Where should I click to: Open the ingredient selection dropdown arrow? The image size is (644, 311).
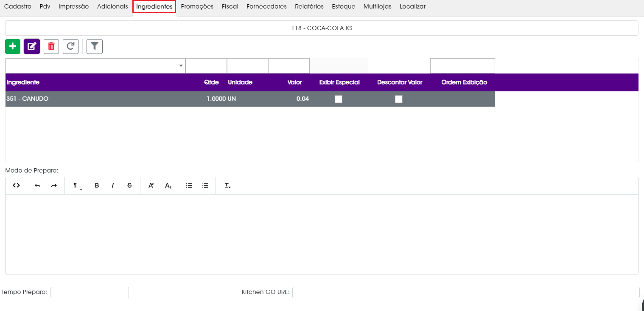click(x=181, y=66)
